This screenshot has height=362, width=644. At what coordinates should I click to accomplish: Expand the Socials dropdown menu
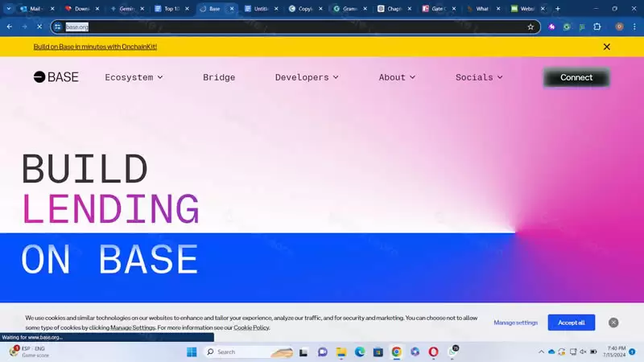pyautogui.click(x=479, y=77)
